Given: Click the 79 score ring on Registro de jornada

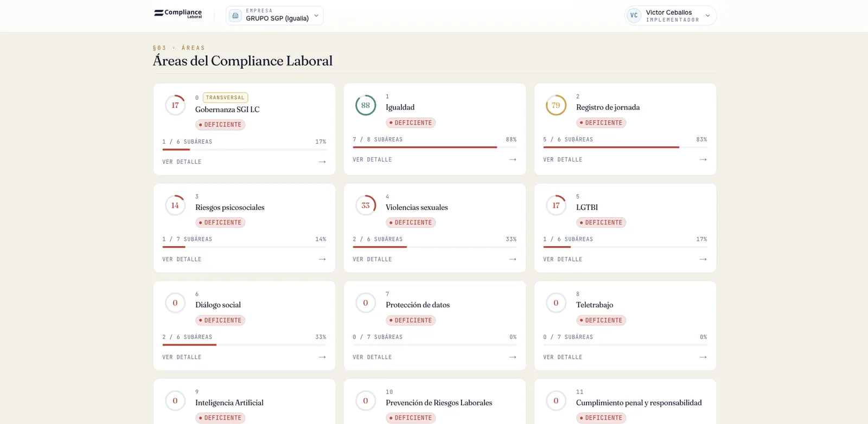Looking at the screenshot, I should coord(556,105).
